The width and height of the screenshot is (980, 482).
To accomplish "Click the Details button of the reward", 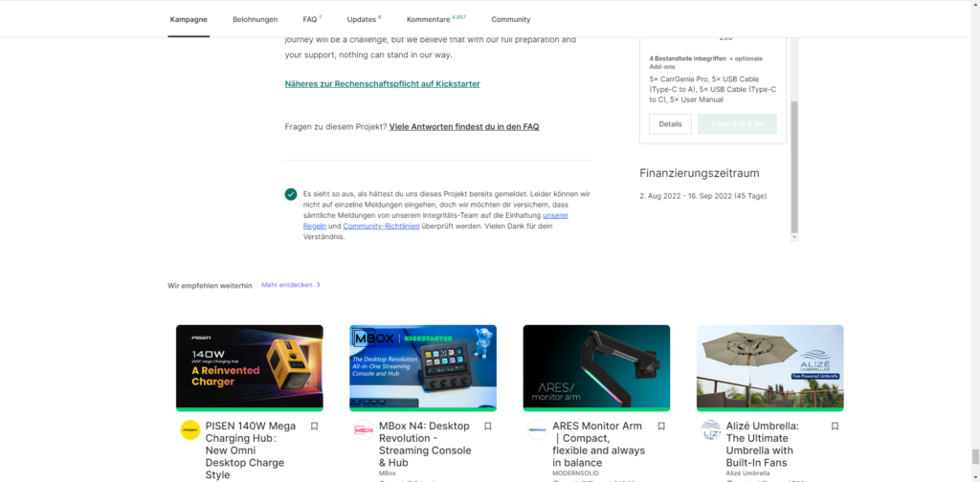I will pos(670,123).
